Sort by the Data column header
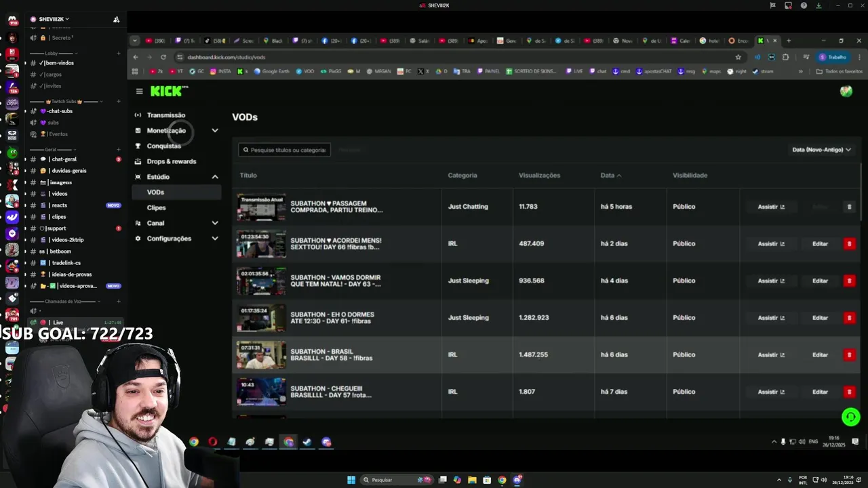This screenshot has height=488, width=868. (610, 176)
